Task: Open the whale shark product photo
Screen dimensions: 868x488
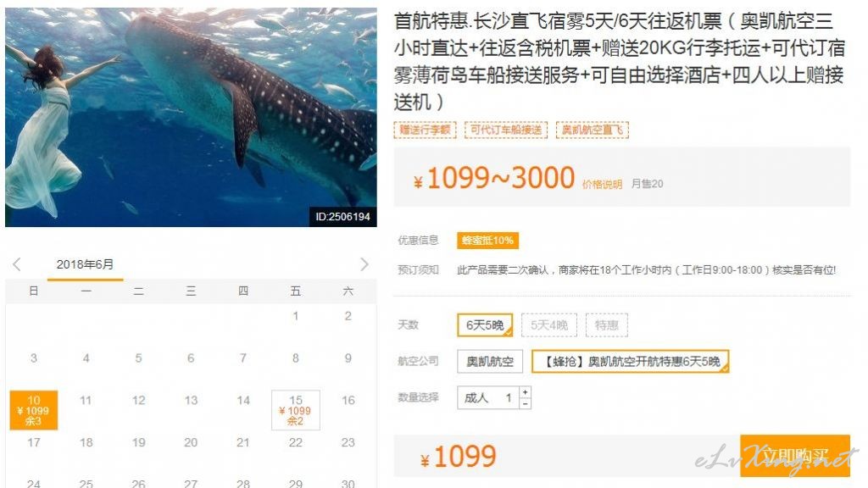Action: click(x=191, y=117)
